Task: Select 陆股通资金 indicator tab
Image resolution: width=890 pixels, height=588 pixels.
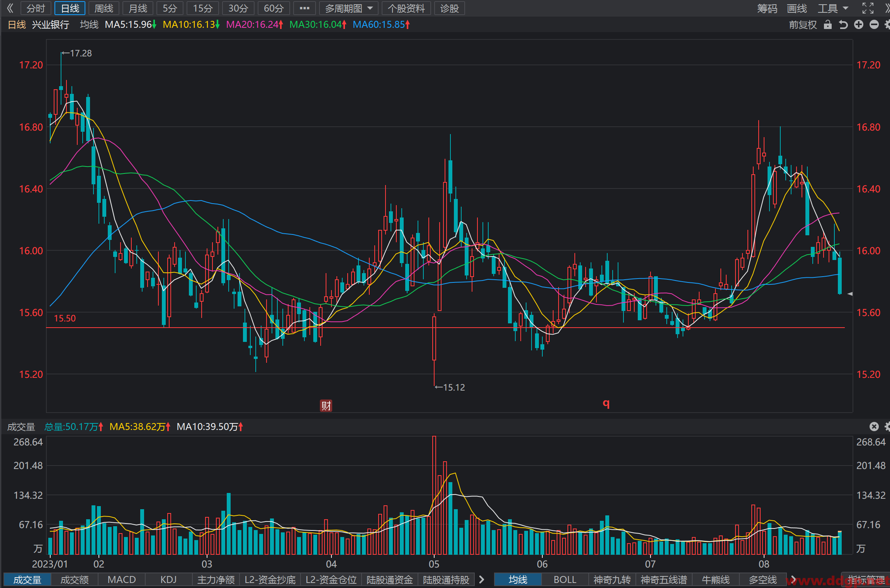Action: [390, 580]
